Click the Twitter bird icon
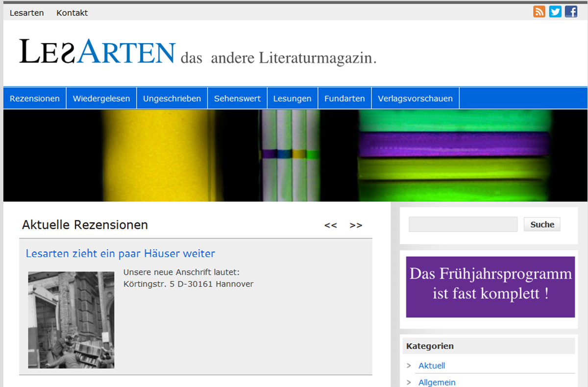The image size is (588, 387). coord(555,12)
